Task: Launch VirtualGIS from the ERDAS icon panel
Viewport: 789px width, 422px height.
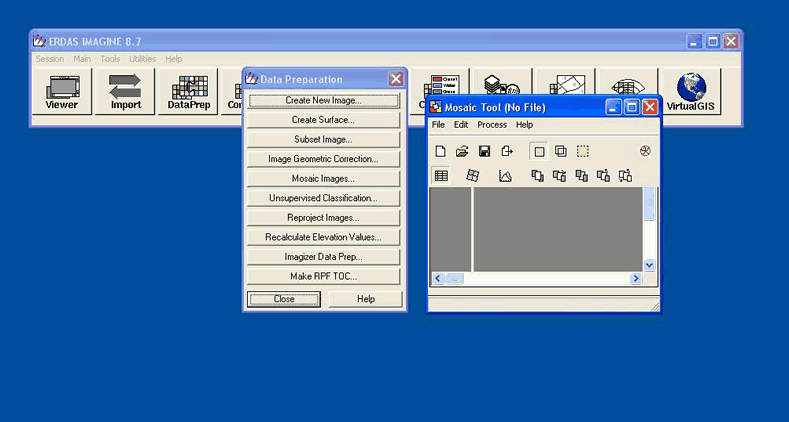Action: coord(690,92)
